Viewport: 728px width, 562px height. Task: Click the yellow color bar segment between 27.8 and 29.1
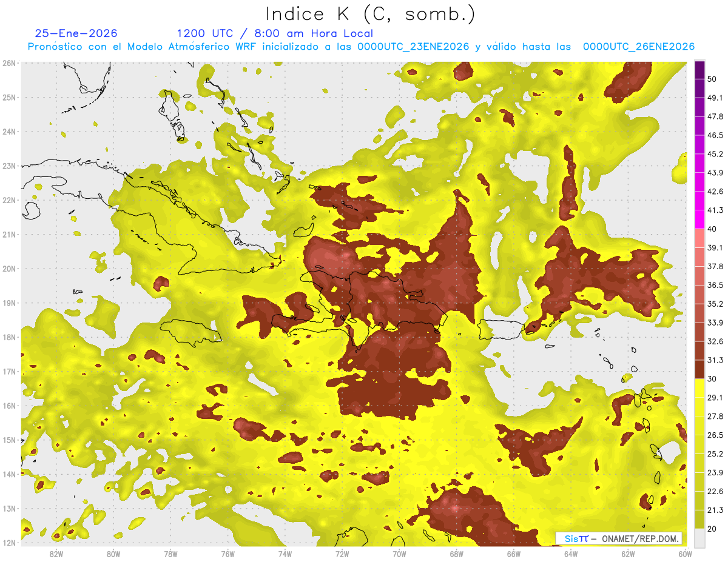pos(699,407)
